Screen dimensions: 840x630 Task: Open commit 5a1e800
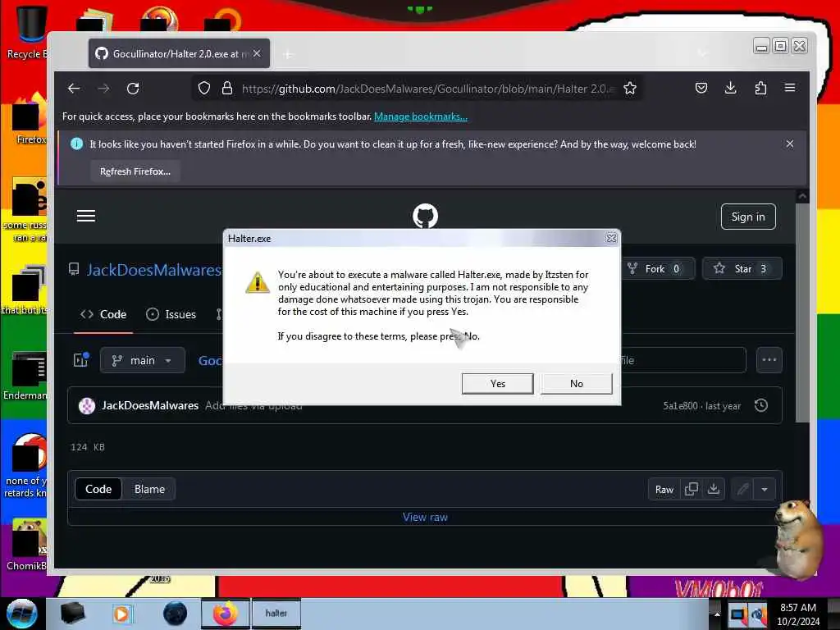tap(680, 406)
